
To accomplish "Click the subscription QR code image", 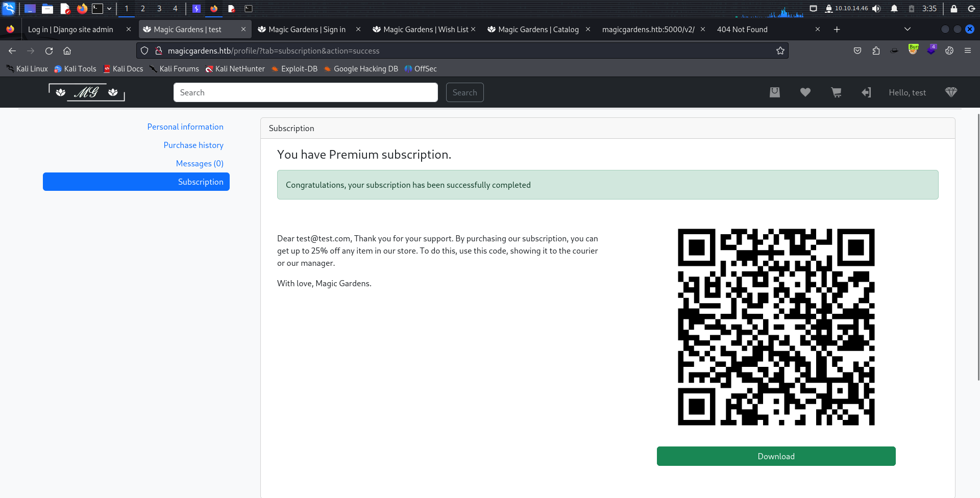I will coord(776,327).
